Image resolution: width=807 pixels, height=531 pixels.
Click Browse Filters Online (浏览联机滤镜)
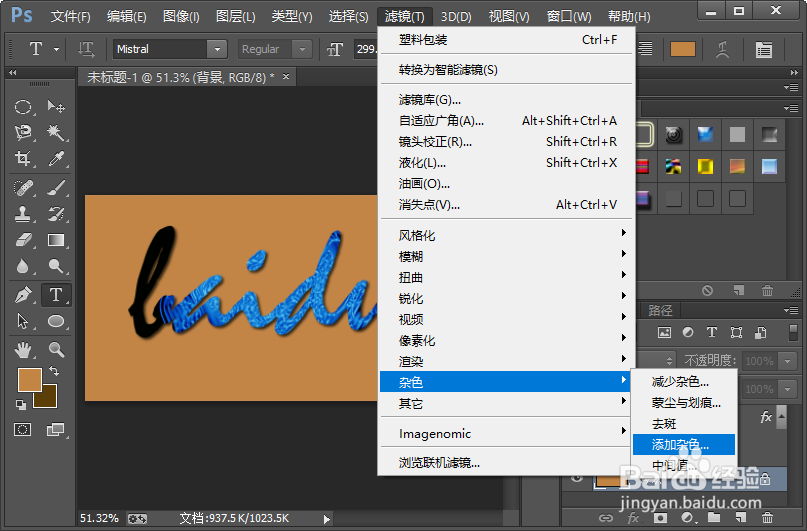point(507,463)
